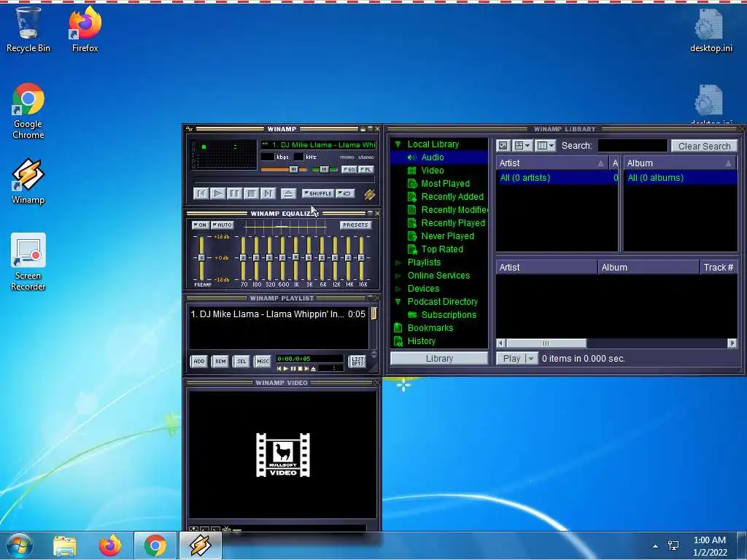Viewport: 747px width, 560px height.
Task: Open the Windows Start button
Action: coord(20,545)
